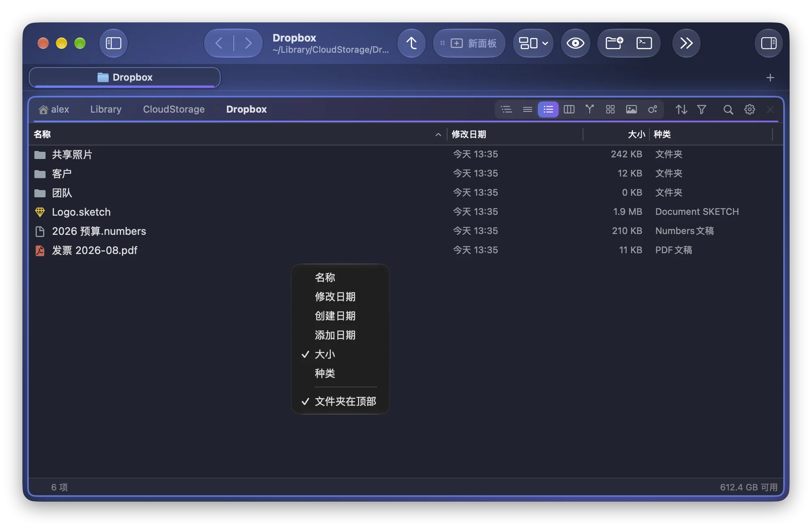This screenshot has width=812, height=524.
Task: Search in the file panel
Action: coord(728,109)
